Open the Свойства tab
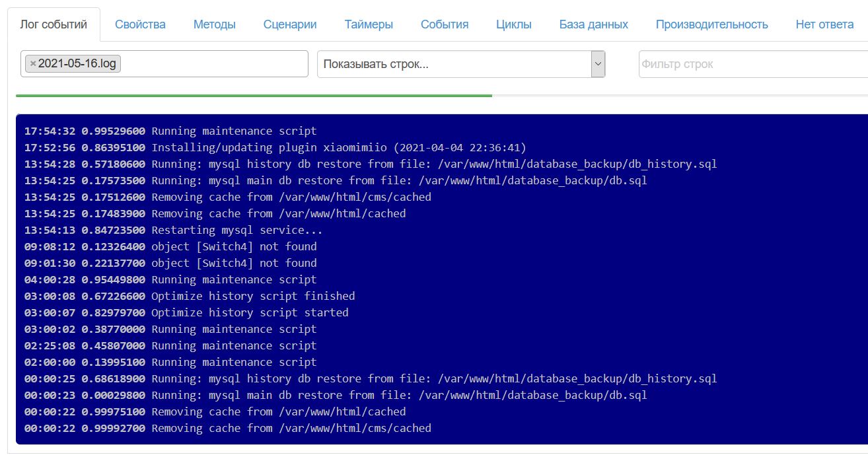This screenshot has height=459, width=868. click(x=140, y=24)
